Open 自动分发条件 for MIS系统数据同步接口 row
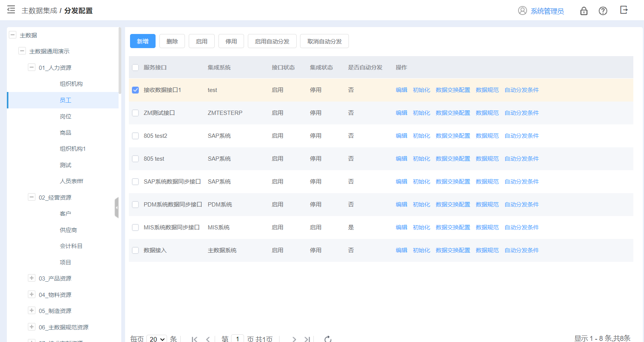 click(x=522, y=227)
